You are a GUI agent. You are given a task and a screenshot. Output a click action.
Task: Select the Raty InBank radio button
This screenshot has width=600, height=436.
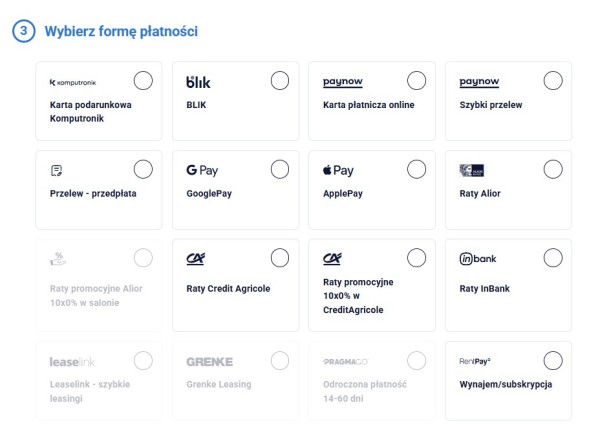[552, 258]
